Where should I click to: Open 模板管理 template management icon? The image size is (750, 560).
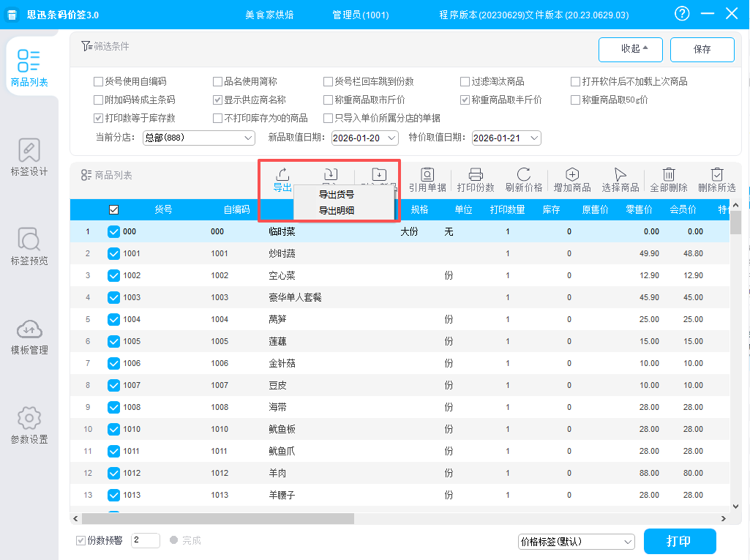pos(29,329)
